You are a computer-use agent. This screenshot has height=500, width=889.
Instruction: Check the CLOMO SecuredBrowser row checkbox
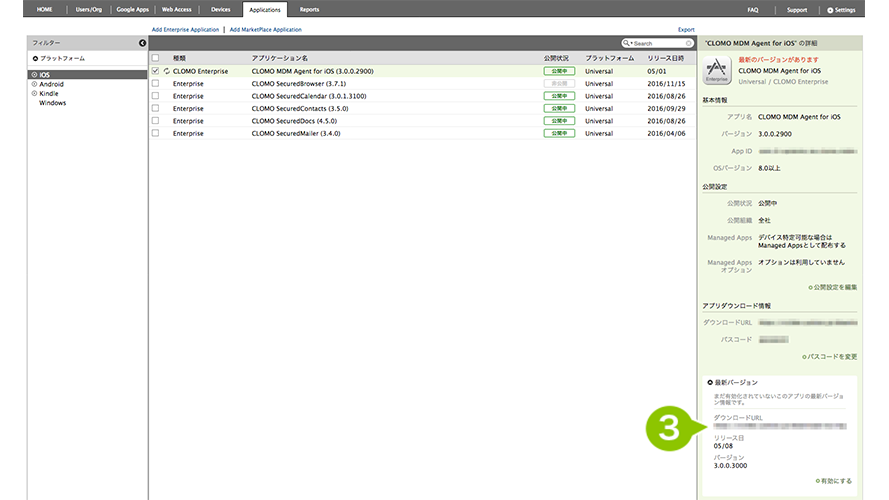click(155, 83)
